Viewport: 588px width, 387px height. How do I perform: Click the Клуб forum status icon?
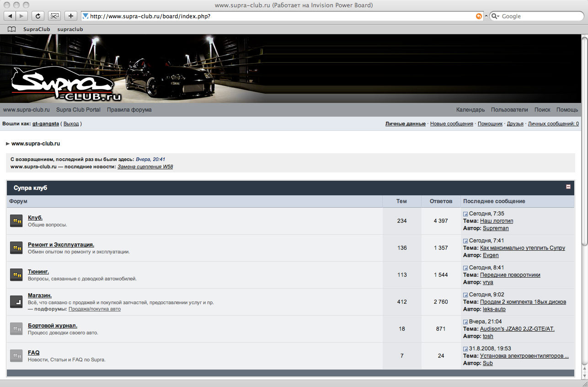click(x=16, y=221)
